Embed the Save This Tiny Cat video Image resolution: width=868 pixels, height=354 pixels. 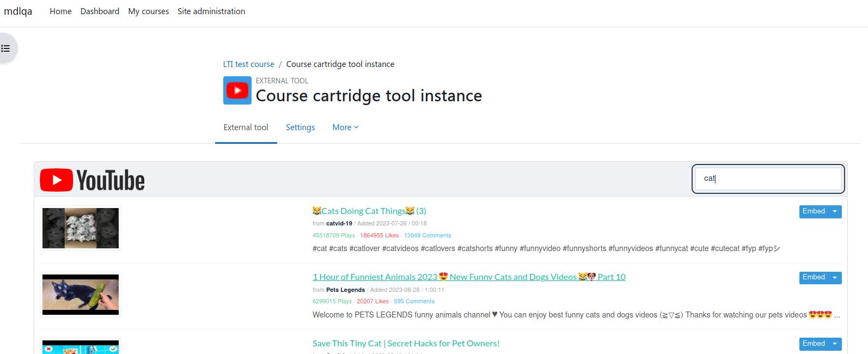pyautogui.click(x=814, y=344)
